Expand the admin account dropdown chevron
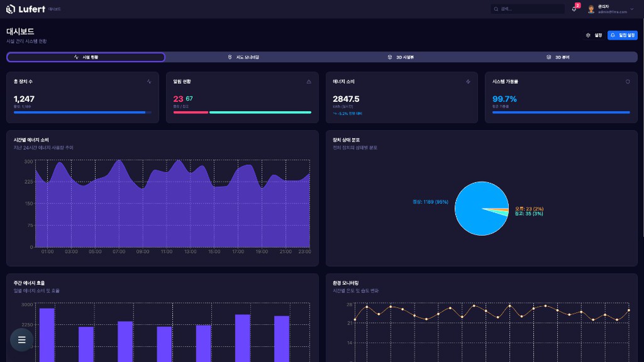The height and width of the screenshot is (362, 644). pyautogui.click(x=632, y=9)
